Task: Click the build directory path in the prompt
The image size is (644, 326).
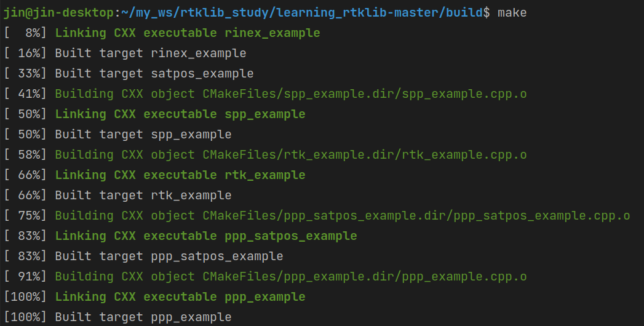Action: (303, 12)
